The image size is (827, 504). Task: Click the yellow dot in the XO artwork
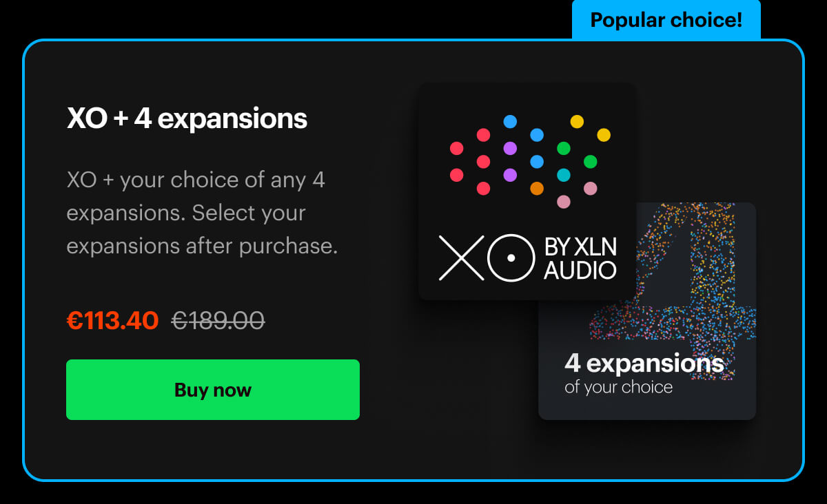point(577,120)
